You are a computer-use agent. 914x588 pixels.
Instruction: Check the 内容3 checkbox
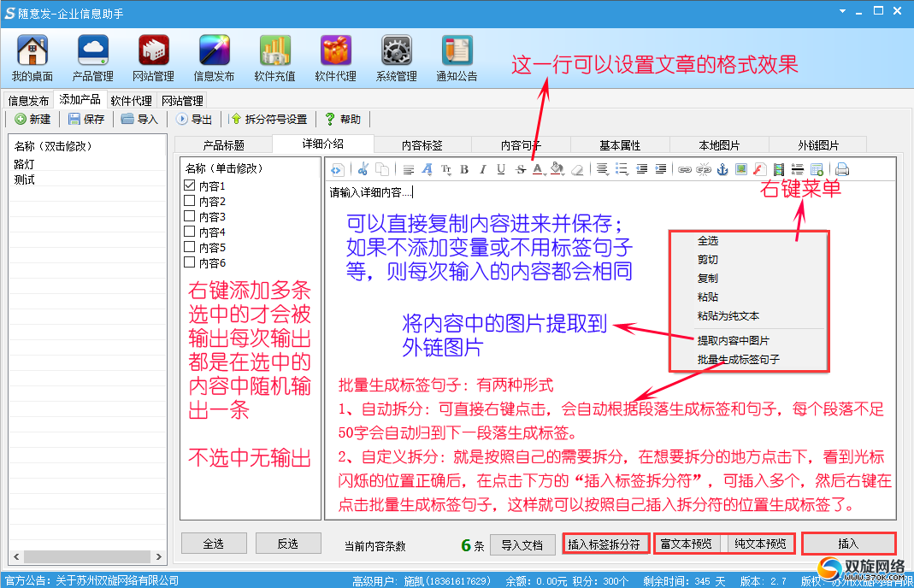point(190,215)
